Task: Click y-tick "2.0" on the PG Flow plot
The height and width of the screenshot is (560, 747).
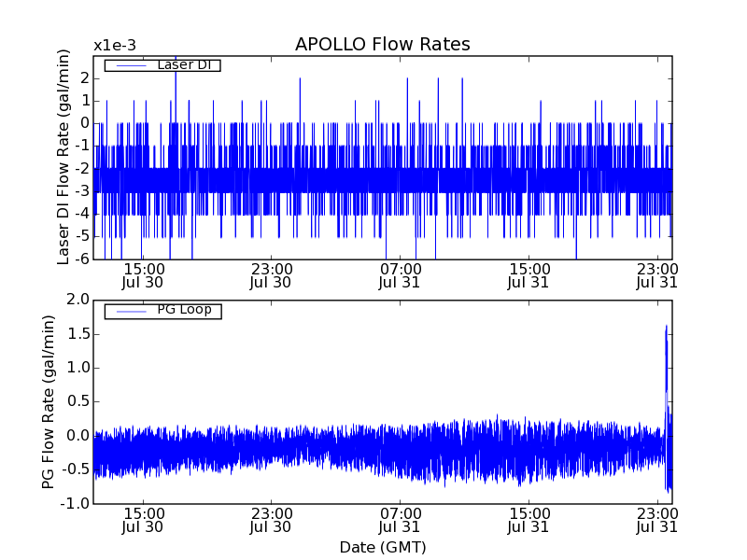Action: [78, 300]
